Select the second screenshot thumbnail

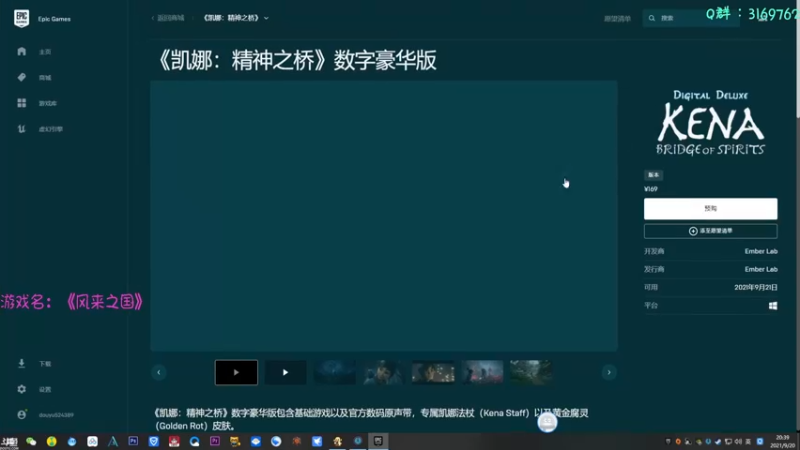point(384,372)
